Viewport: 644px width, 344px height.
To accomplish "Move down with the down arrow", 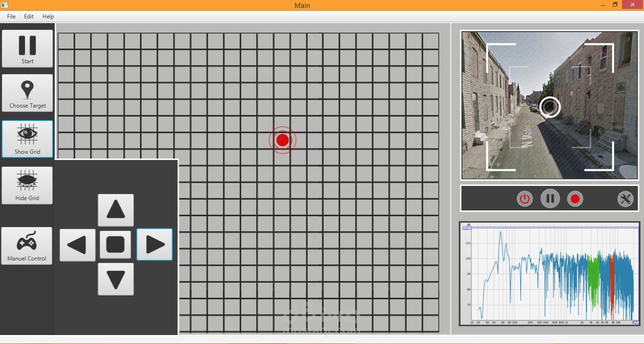I will (x=116, y=279).
